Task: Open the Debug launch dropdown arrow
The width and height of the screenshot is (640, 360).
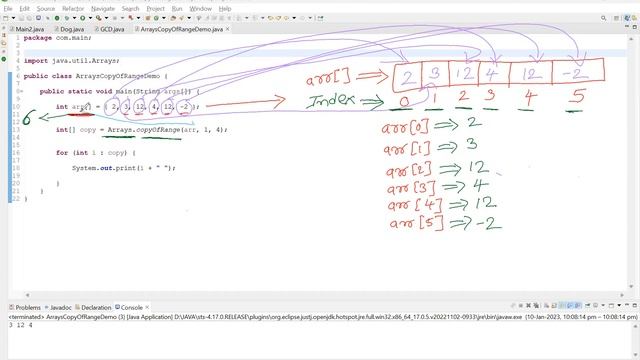Action: click(x=74, y=18)
